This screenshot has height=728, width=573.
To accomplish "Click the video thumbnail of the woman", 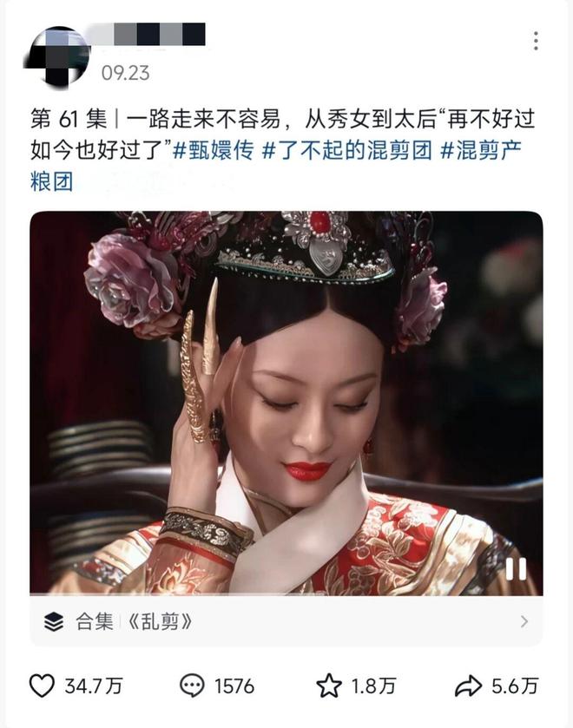I will tap(286, 403).
